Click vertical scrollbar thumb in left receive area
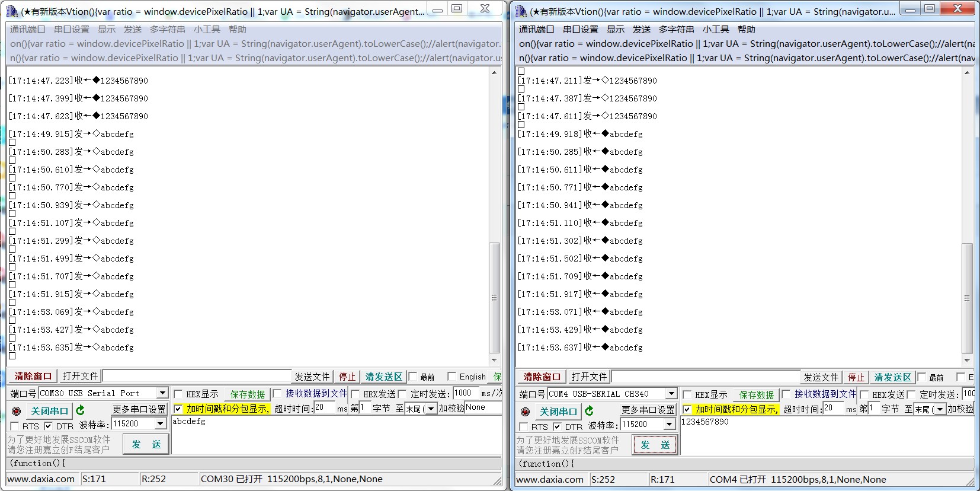This screenshot has width=980, height=491. 494,298
